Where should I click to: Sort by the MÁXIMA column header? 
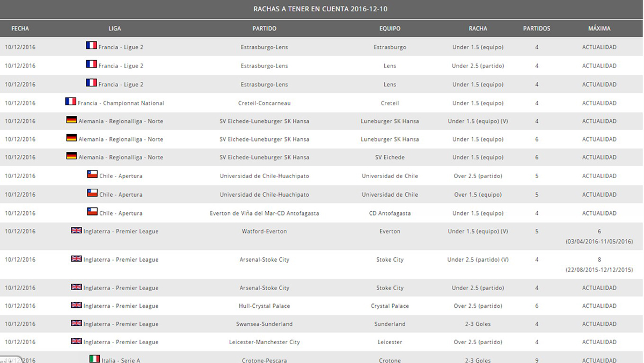tap(599, 28)
